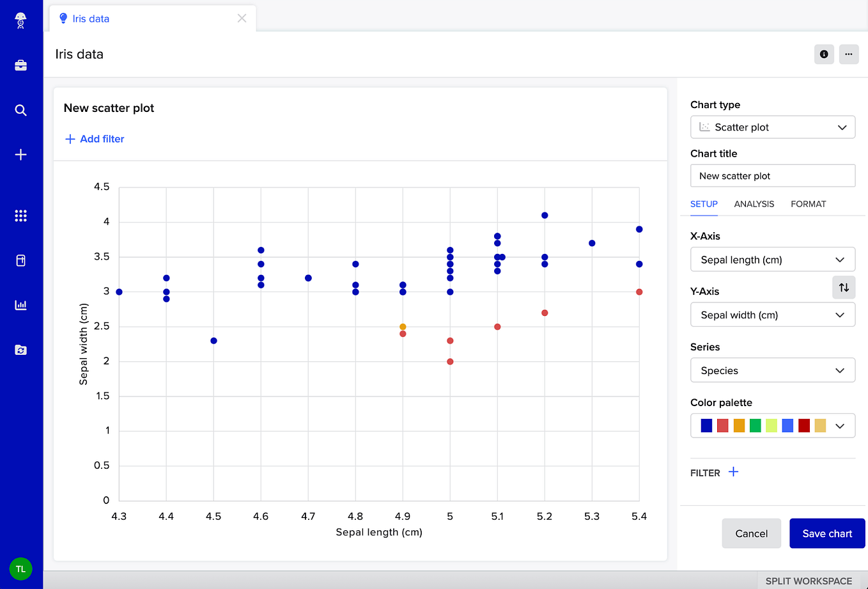Viewport: 868px width, 589px height.
Task: Click the sync/refresh icon in sidebar
Action: (20, 350)
